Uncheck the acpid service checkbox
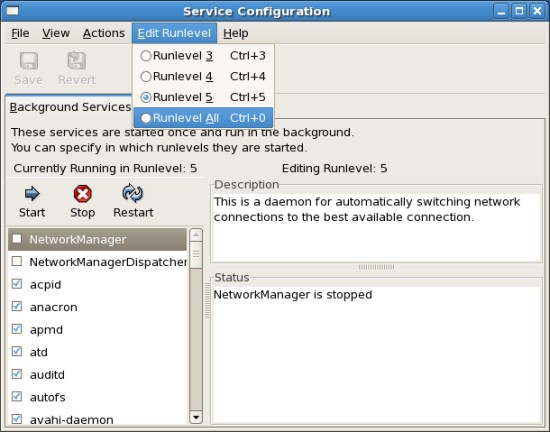Screen dimensions: 550x432 (x=17, y=284)
